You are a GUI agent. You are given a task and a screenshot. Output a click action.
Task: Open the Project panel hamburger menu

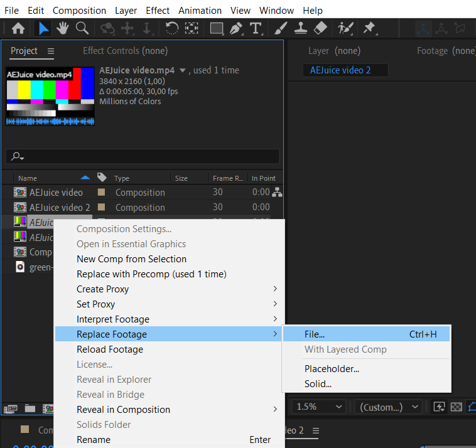[x=51, y=51]
